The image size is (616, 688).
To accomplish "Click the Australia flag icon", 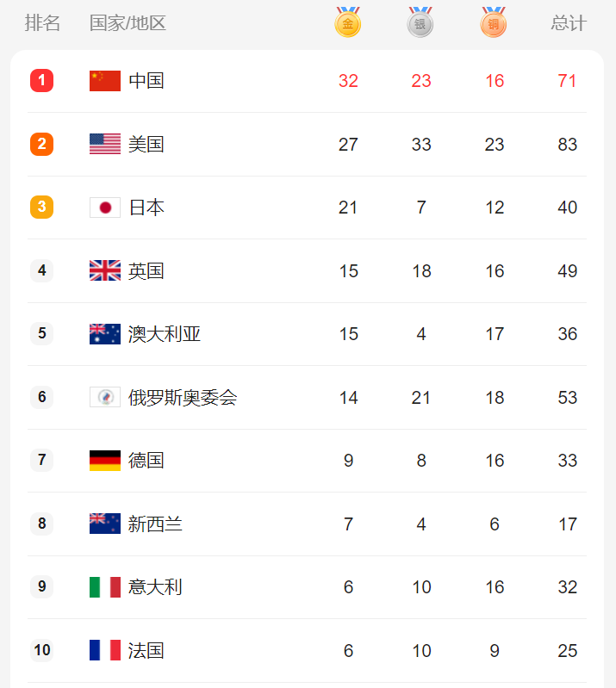I will (105, 334).
